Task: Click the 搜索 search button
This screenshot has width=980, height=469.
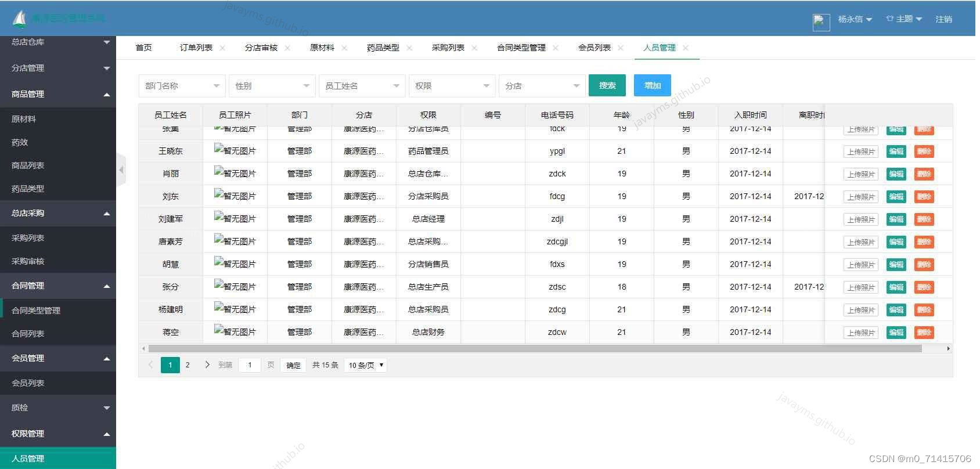Action: 607,85
